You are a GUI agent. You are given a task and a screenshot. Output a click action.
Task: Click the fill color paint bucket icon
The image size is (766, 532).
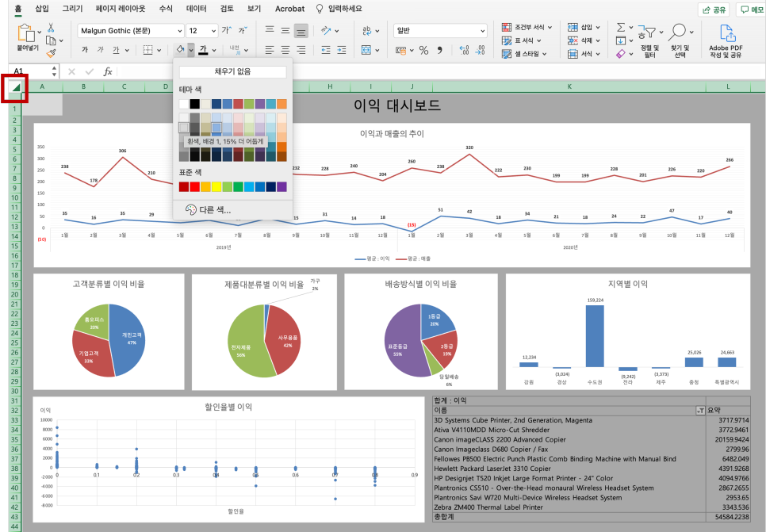[180, 49]
